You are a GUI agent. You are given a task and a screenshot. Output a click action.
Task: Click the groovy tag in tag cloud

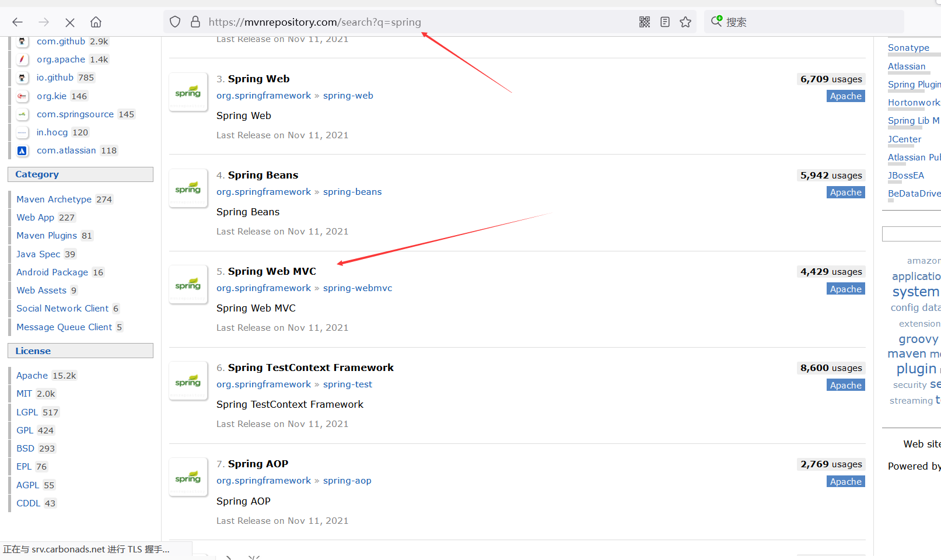click(x=918, y=339)
